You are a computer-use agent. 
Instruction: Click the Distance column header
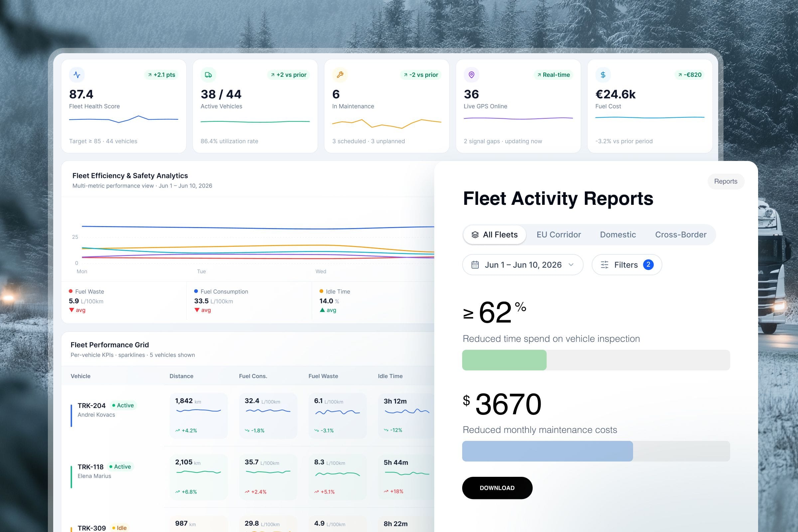[181, 376]
